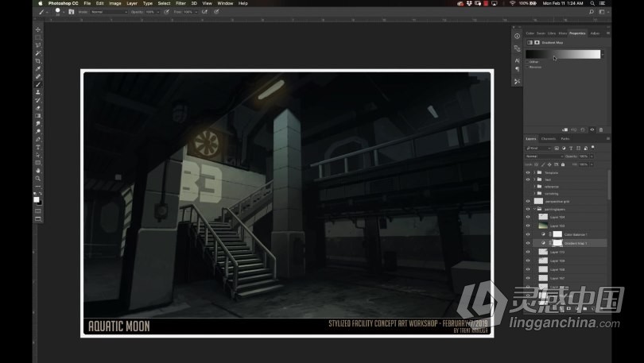Expand the reference layer group
644x363 pixels.
coord(534,187)
